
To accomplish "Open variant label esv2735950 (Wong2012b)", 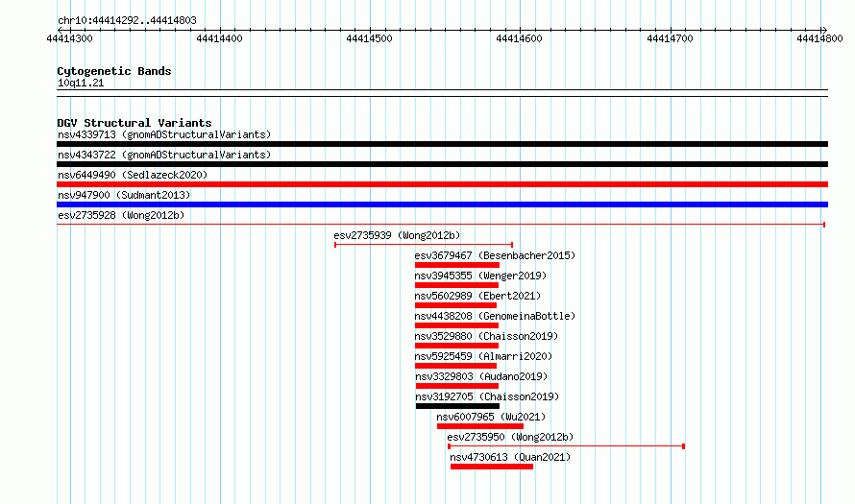I will coord(510,437).
